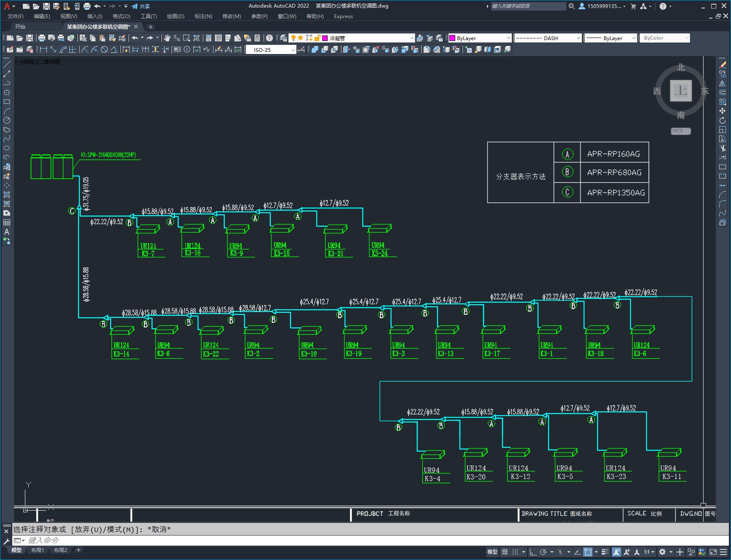The height and width of the screenshot is (560, 731).
Task: Select the Multiline Text A tool
Action: [6, 232]
